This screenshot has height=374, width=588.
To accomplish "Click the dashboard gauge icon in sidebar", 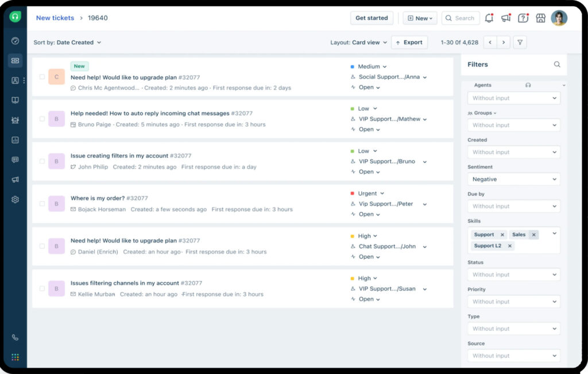I will click(x=15, y=41).
